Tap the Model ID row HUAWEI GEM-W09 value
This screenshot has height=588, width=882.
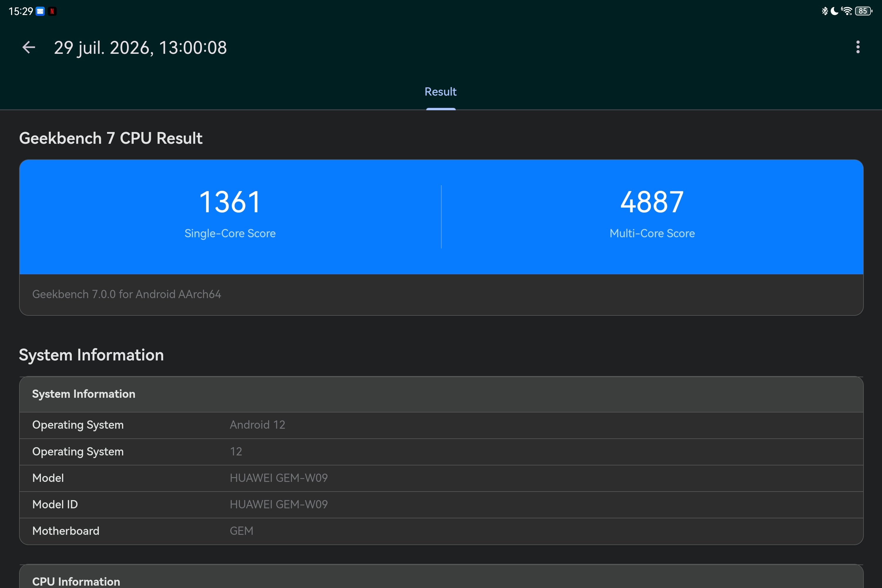[x=279, y=505]
